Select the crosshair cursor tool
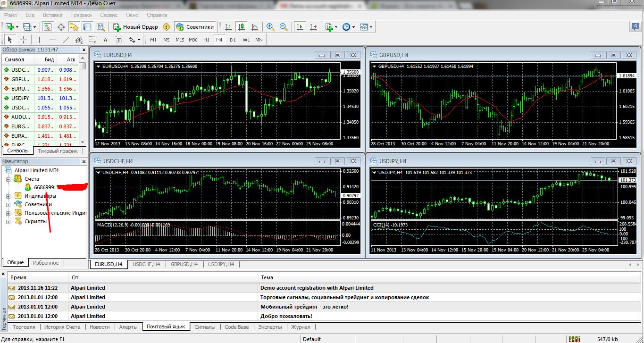This screenshot has width=644, height=343. (x=23, y=40)
